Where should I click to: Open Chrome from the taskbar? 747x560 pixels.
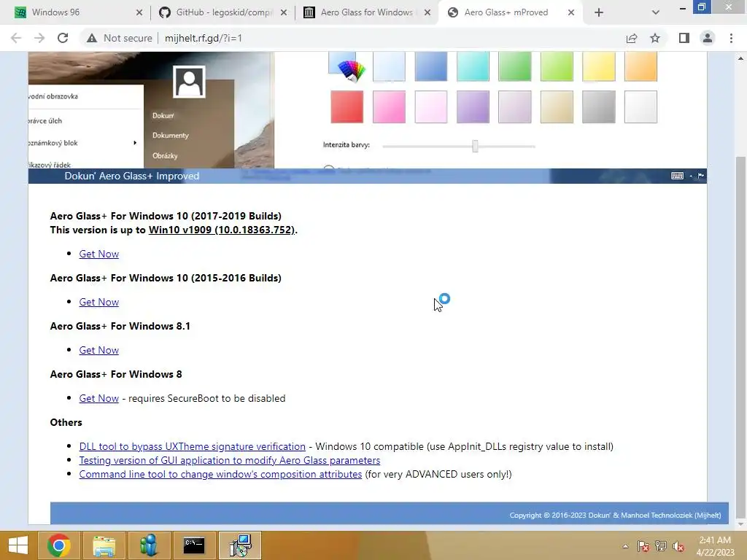[59, 545]
